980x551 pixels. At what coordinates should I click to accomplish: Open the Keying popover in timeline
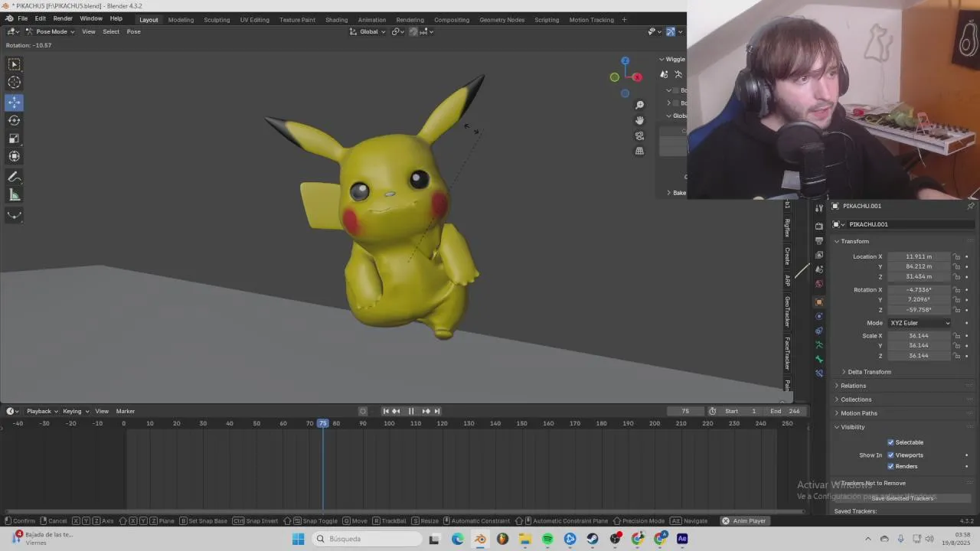pos(75,411)
